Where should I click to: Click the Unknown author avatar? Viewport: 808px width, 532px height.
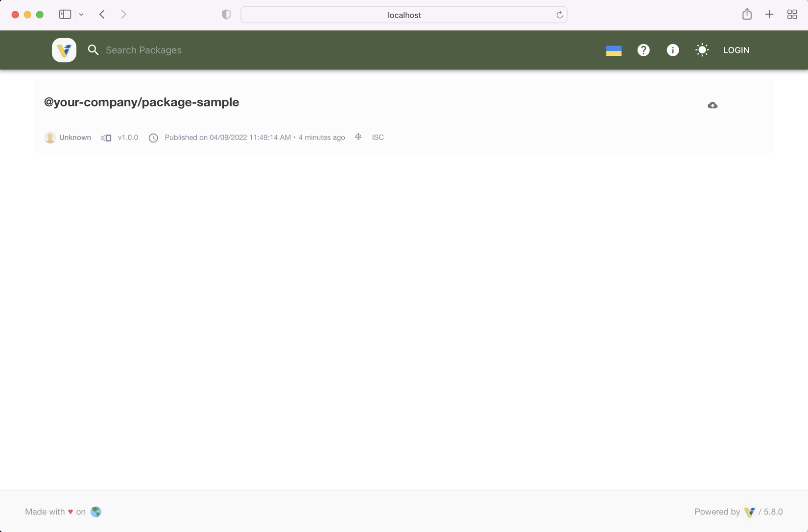tap(50, 138)
